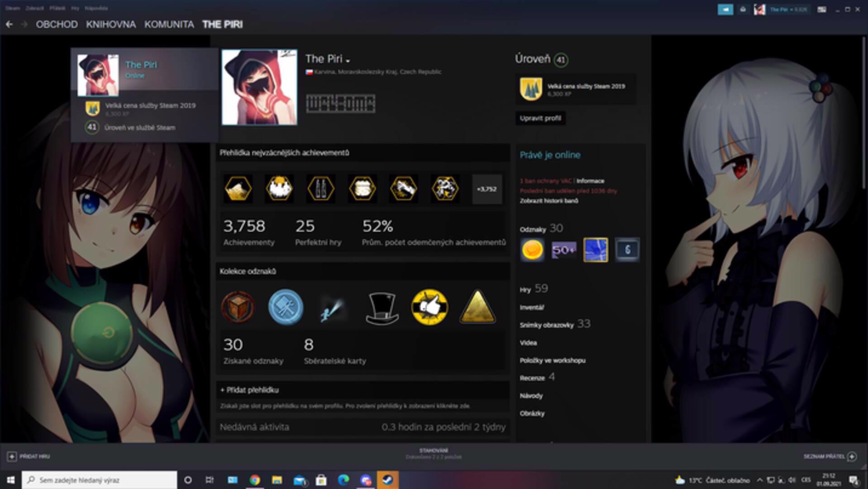This screenshot has height=489, width=868.
Task: Open Položky ve workshopu link
Action: point(553,360)
